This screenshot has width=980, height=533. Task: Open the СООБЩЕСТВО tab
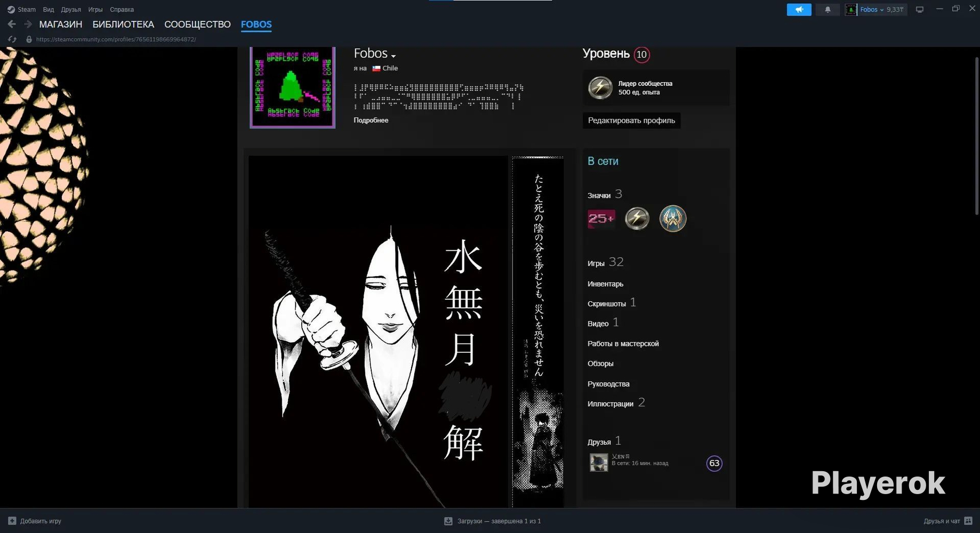click(x=197, y=25)
